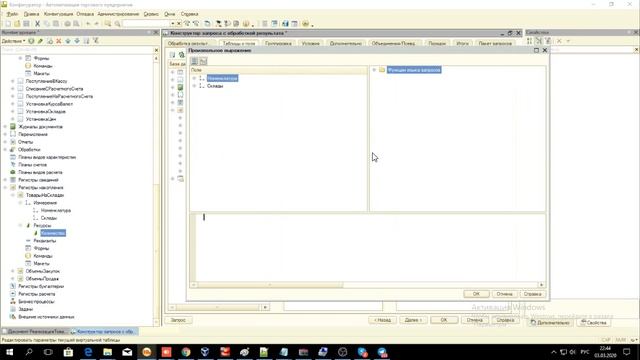Click the filter icon in configuration toolbar
The image size is (640, 360).
pos(96,41)
